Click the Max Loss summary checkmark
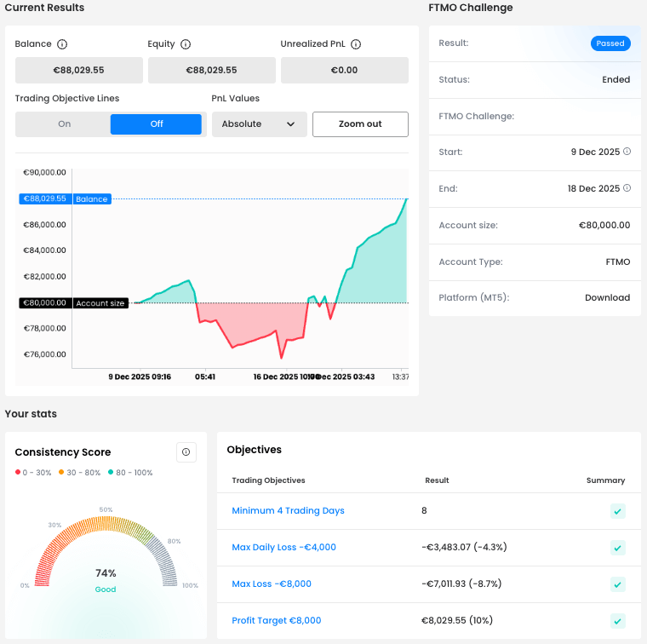Screen dimensions: 647x644 pyautogui.click(x=617, y=584)
